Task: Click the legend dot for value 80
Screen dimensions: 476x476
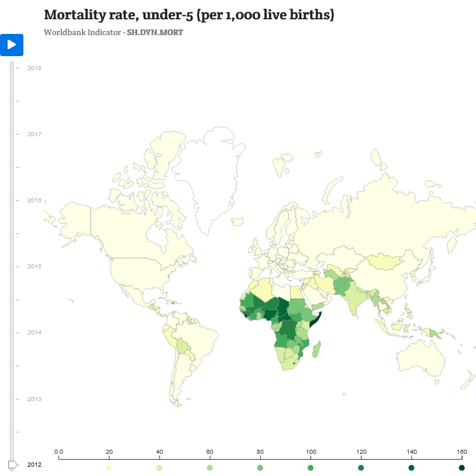Action: tap(260, 468)
